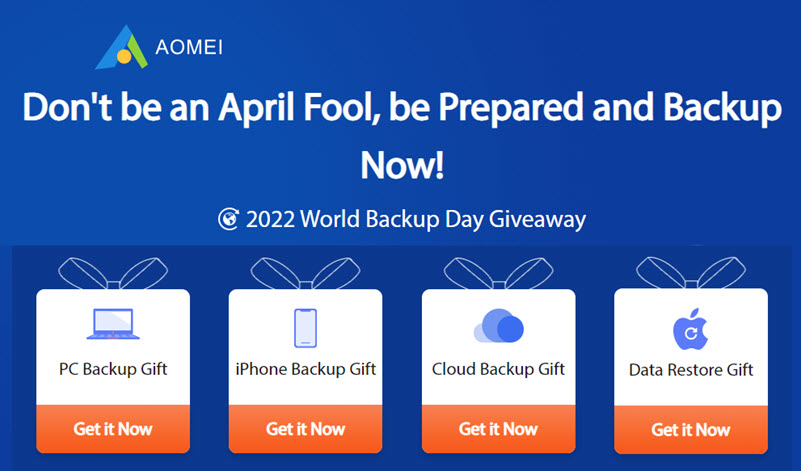Click the cloud icon for Cloud Backup
The width and height of the screenshot is (801, 471).
[x=498, y=326]
